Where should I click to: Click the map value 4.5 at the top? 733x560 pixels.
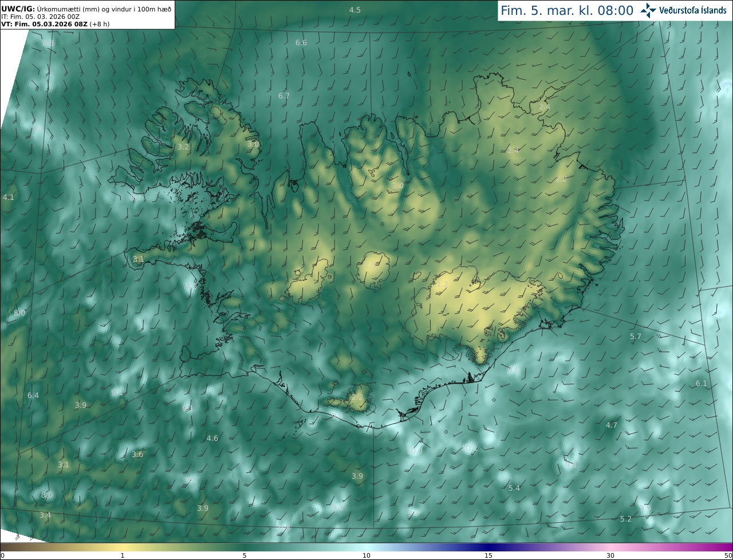click(x=355, y=10)
